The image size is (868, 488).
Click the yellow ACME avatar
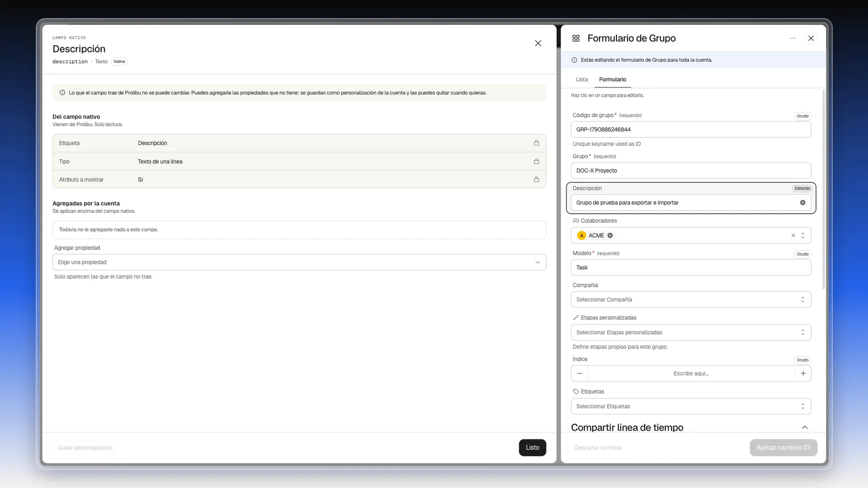pyautogui.click(x=581, y=235)
